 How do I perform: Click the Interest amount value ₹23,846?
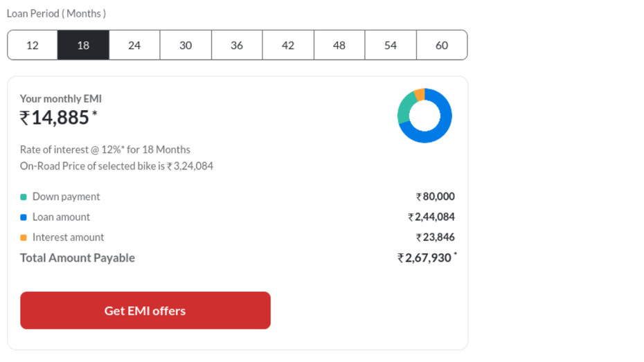click(x=436, y=237)
